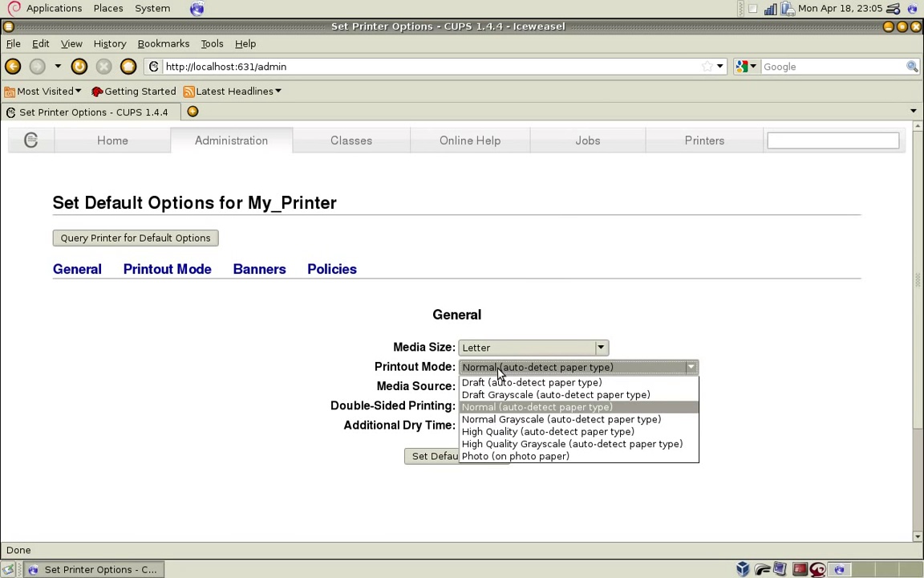Click the browser Back arrow button
This screenshot has width=924, height=578.
click(13, 67)
